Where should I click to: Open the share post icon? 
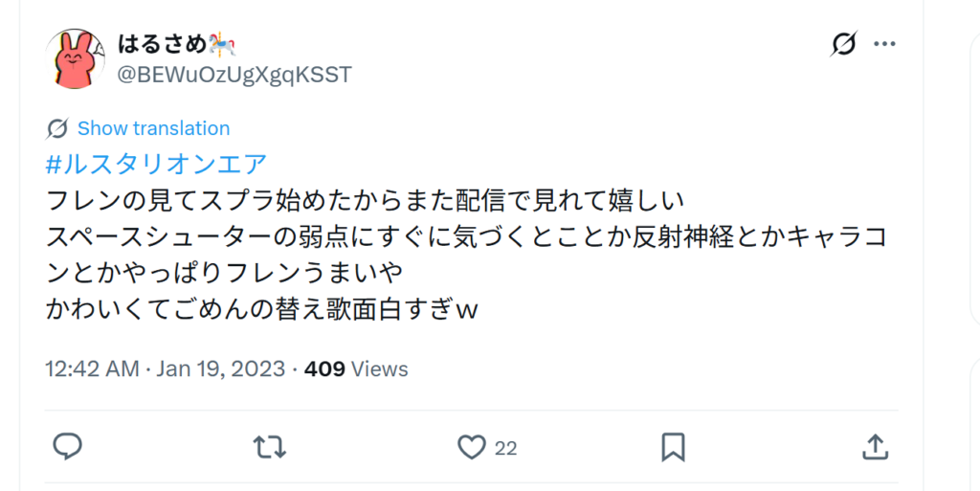(875, 447)
